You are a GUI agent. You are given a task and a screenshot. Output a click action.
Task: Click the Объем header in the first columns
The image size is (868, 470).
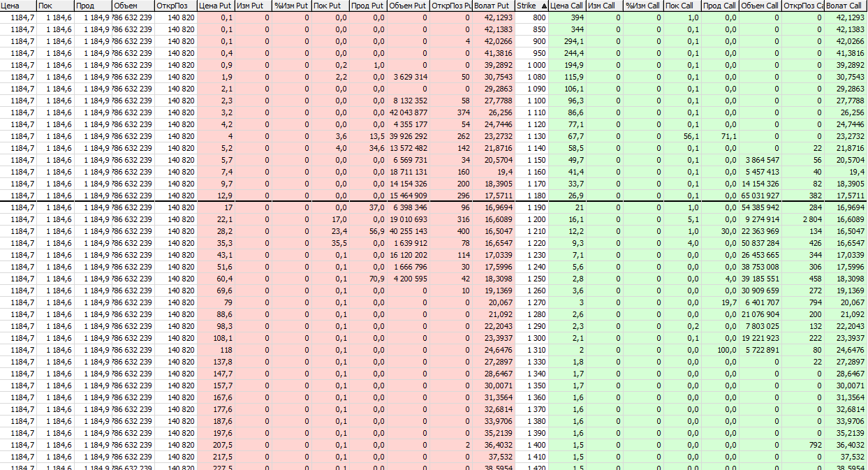tap(133, 6)
